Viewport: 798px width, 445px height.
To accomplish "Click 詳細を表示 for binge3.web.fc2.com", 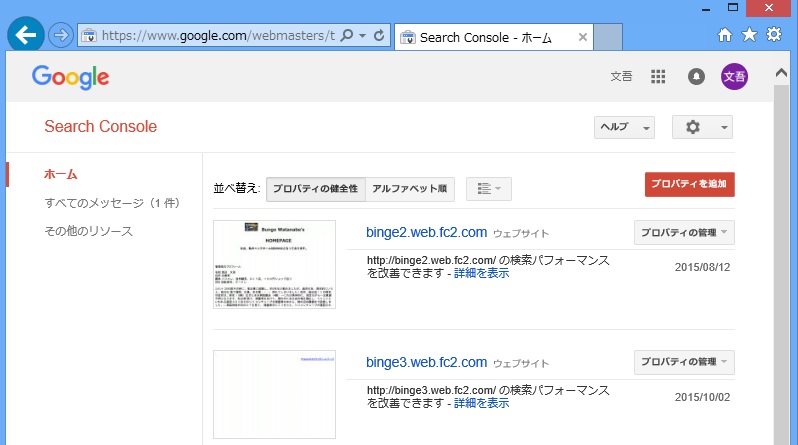I will 481,403.
